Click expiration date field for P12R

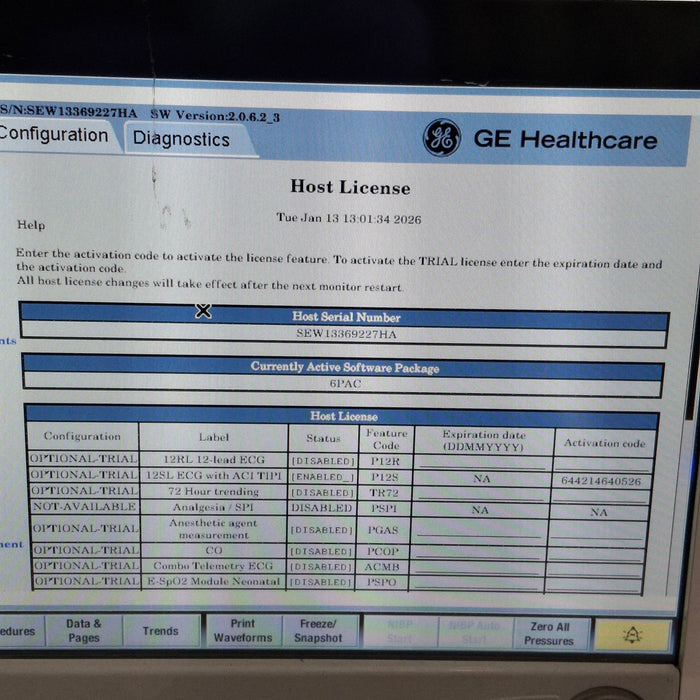(483, 462)
